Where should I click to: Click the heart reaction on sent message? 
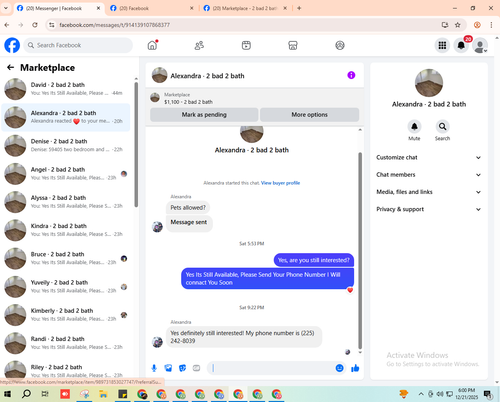click(350, 290)
